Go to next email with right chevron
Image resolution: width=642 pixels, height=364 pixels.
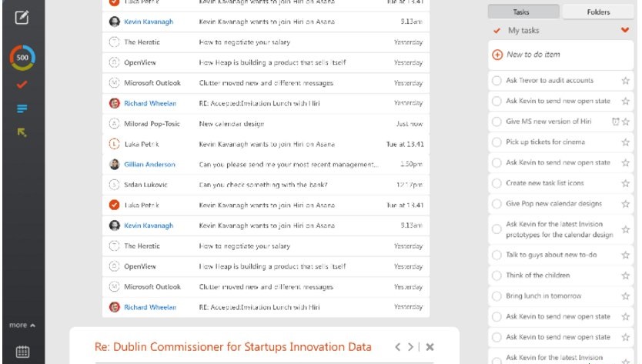click(x=410, y=347)
